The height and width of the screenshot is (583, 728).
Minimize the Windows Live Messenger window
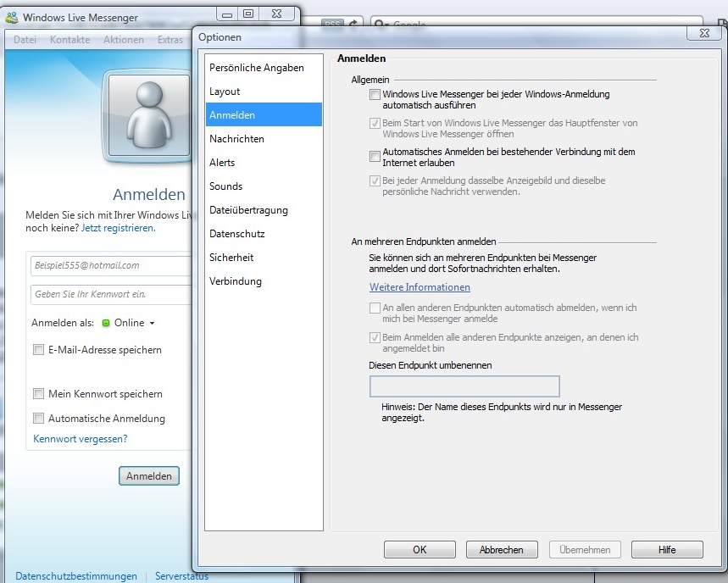(x=227, y=14)
